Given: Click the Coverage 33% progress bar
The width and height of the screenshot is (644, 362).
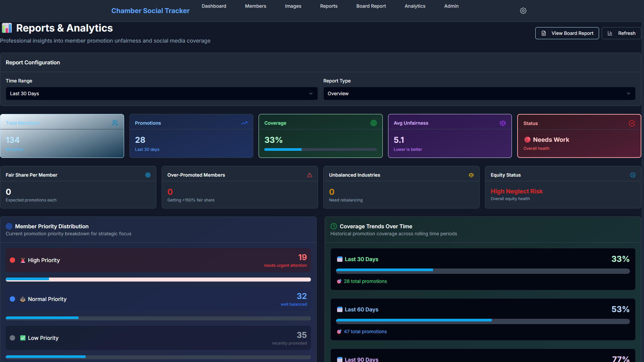Looking at the screenshot, I should 320,149.
